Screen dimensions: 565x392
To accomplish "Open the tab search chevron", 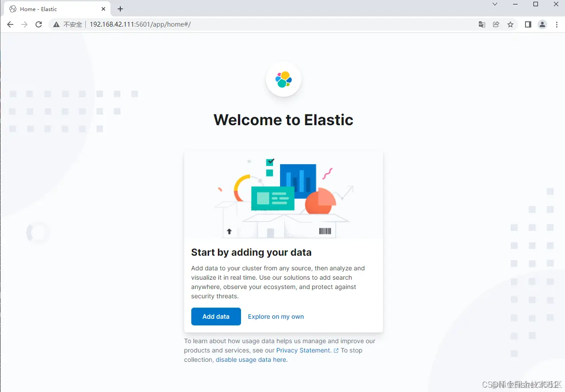I will (495, 4).
